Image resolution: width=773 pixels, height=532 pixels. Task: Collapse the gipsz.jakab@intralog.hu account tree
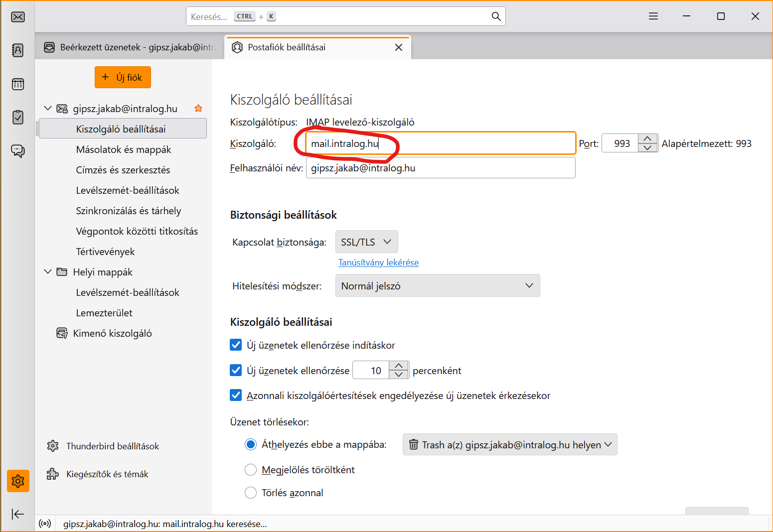tap(48, 109)
